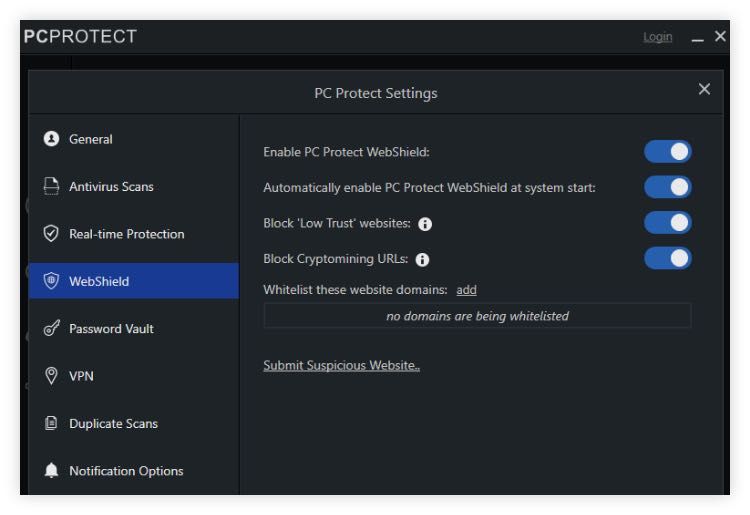Image resolution: width=750 pixels, height=515 pixels.
Task: Click the Antivirus Scans printer-like icon
Action: [x=52, y=187]
